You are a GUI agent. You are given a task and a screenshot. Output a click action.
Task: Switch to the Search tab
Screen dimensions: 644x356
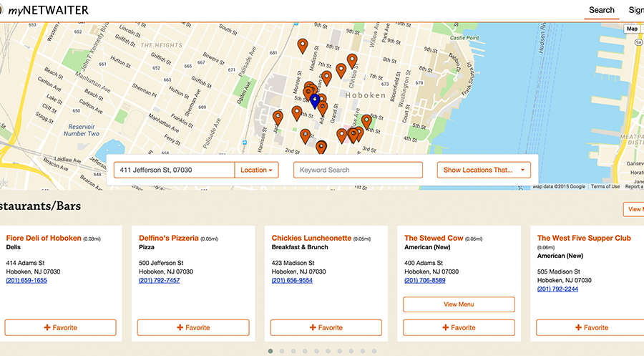[x=602, y=10]
